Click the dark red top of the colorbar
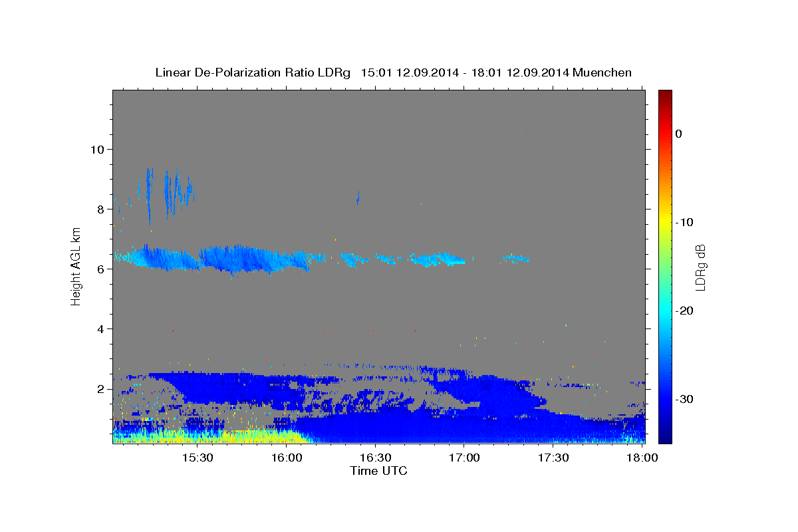 pyautogui.click(x=665, y=94)
